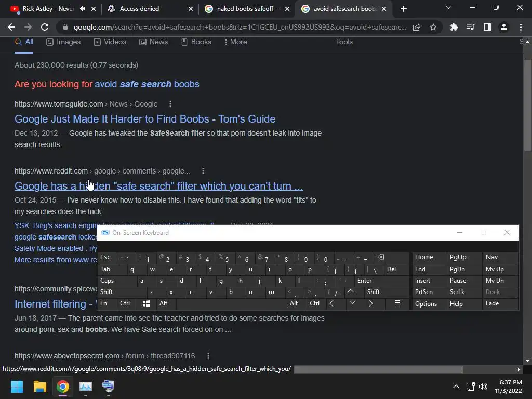Toggle the Nav mode key on keyboard
The image size is (532, 399).
[x=501, y=257]
